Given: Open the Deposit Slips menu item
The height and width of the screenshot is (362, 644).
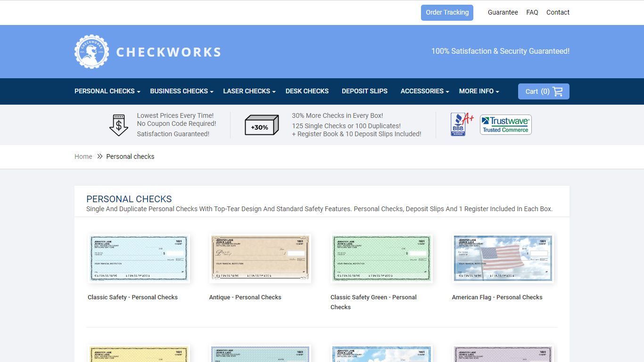Looking at the screenshot, I should point(364,91).
